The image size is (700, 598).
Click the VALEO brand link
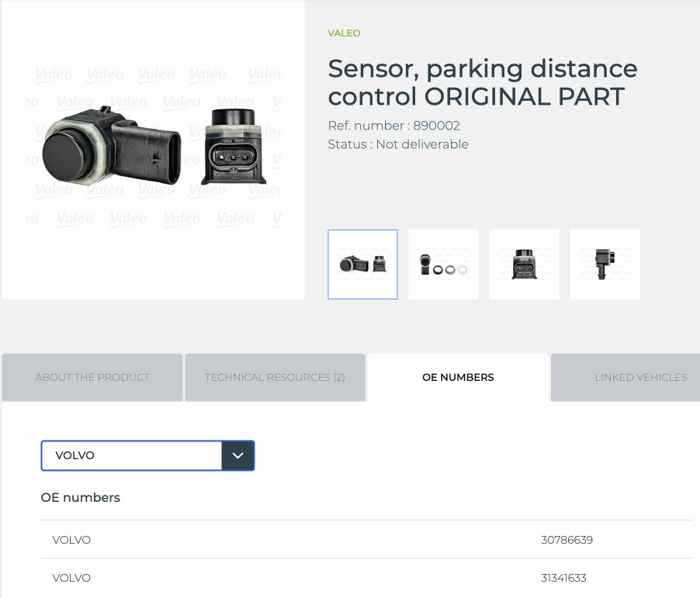[344, 33]
